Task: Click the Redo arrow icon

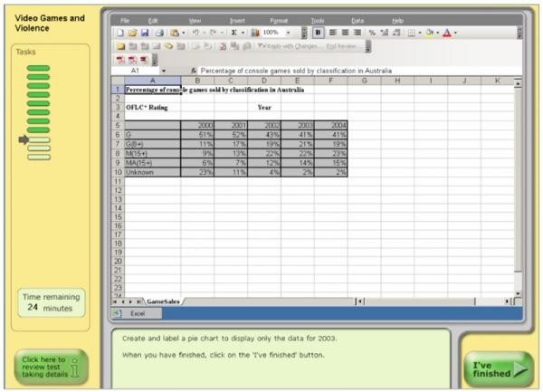Action: pos(213,33)
